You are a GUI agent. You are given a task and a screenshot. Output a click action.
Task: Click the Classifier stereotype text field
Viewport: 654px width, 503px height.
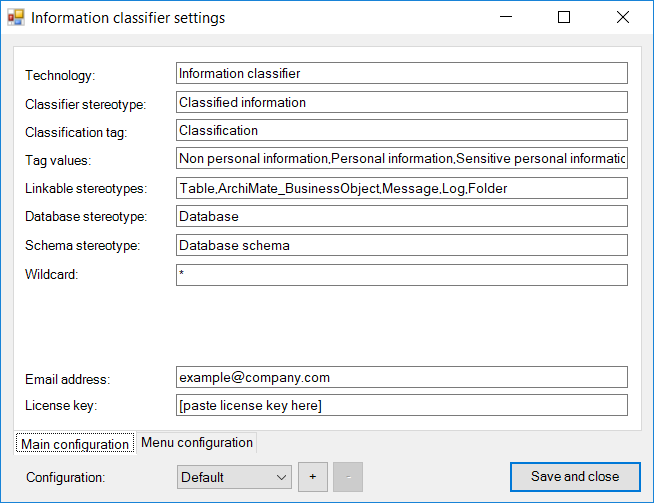click(401, 102)
